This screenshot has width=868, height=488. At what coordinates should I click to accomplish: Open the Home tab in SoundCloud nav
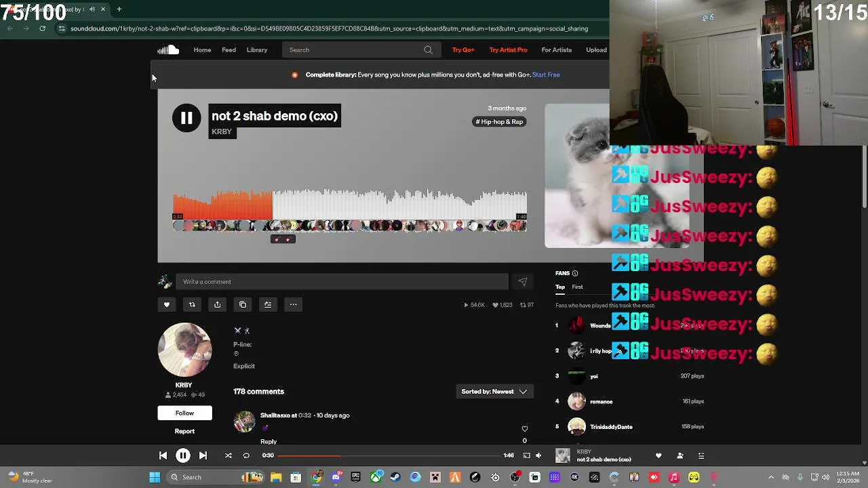pos(202,49)
